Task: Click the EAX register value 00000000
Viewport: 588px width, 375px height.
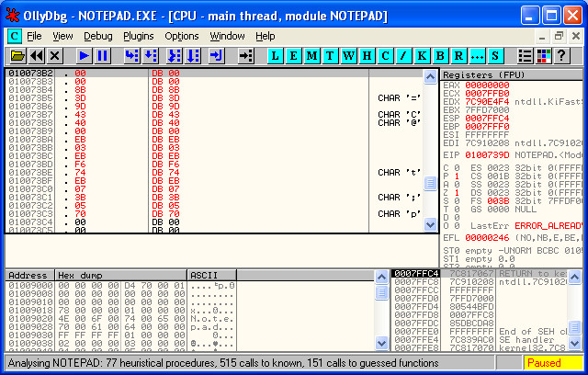Action: [487, 85]
